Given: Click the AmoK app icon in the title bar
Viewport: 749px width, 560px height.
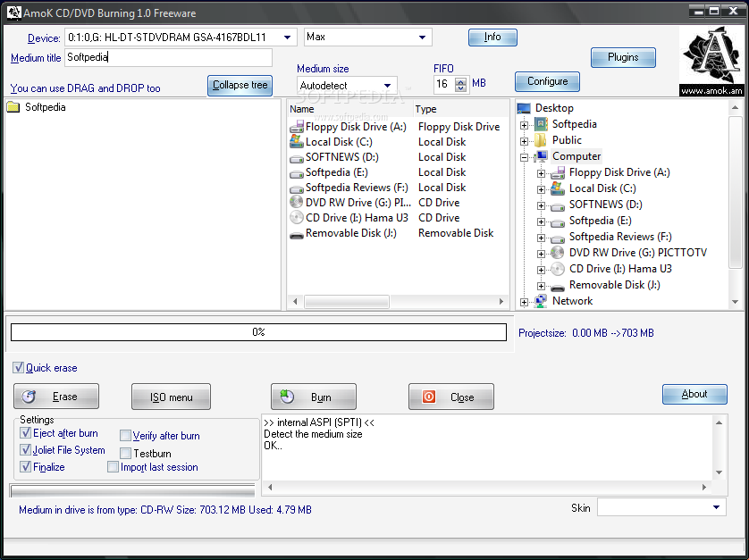Looking at the screenshot, I should pyautogui.click(x=14, y=13).
